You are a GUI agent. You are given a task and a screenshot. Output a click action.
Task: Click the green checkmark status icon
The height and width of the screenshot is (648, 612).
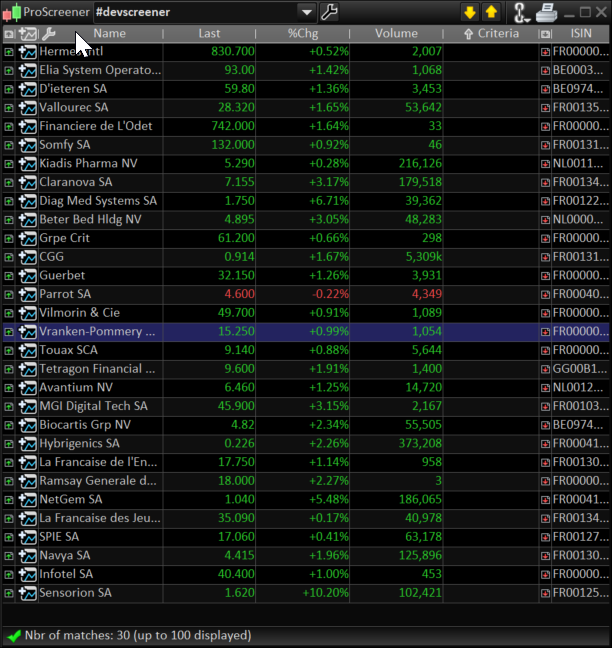point(14,636)
